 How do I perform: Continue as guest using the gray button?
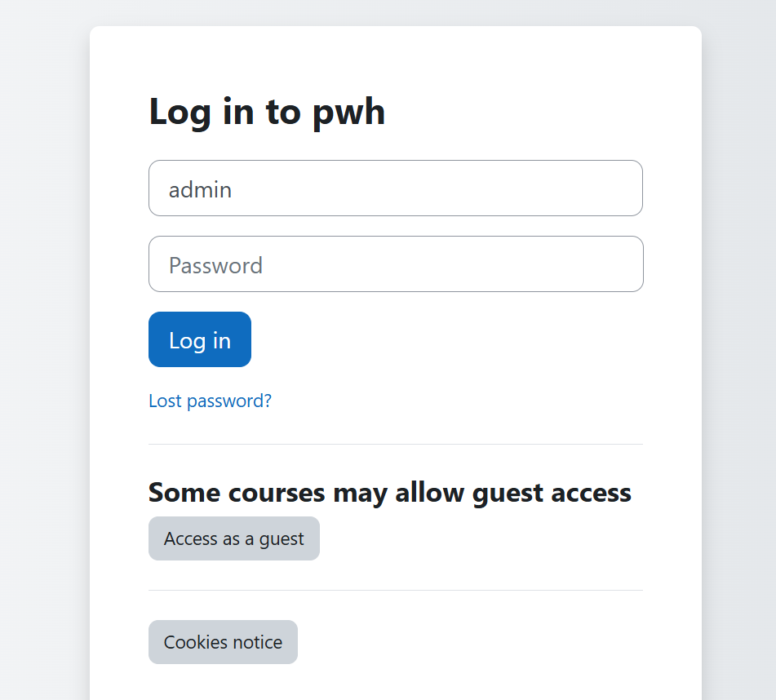click(x=234, y=538)
